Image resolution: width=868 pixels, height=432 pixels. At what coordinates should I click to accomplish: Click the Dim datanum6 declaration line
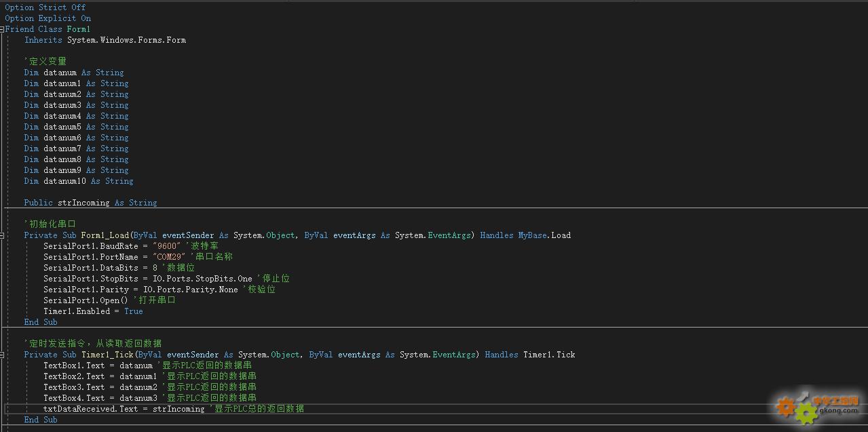(77, 138)
